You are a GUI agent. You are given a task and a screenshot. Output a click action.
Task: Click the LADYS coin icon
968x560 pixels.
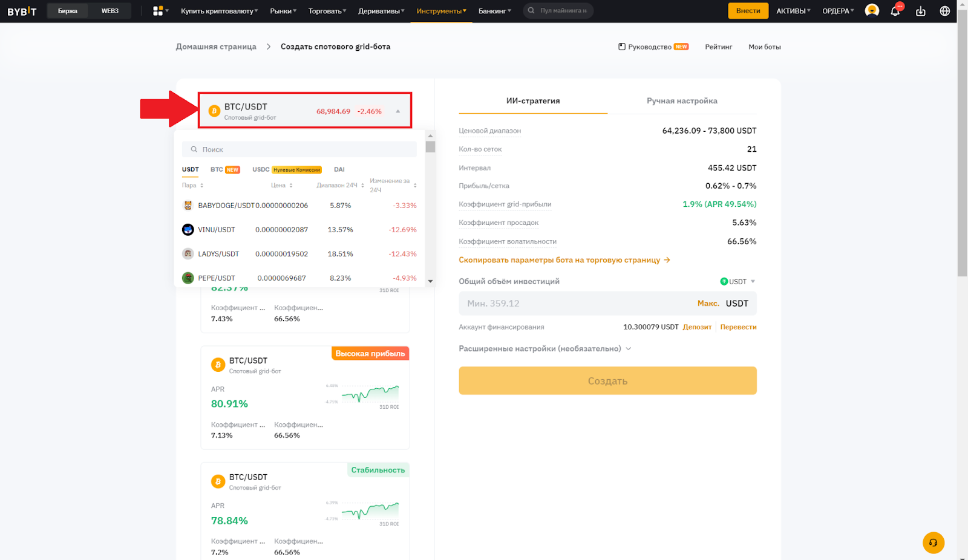(x=188, y=254)
